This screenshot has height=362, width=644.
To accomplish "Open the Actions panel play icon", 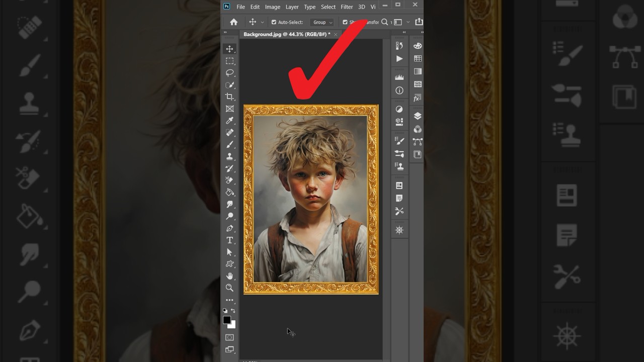I will [x=399, y=59].
